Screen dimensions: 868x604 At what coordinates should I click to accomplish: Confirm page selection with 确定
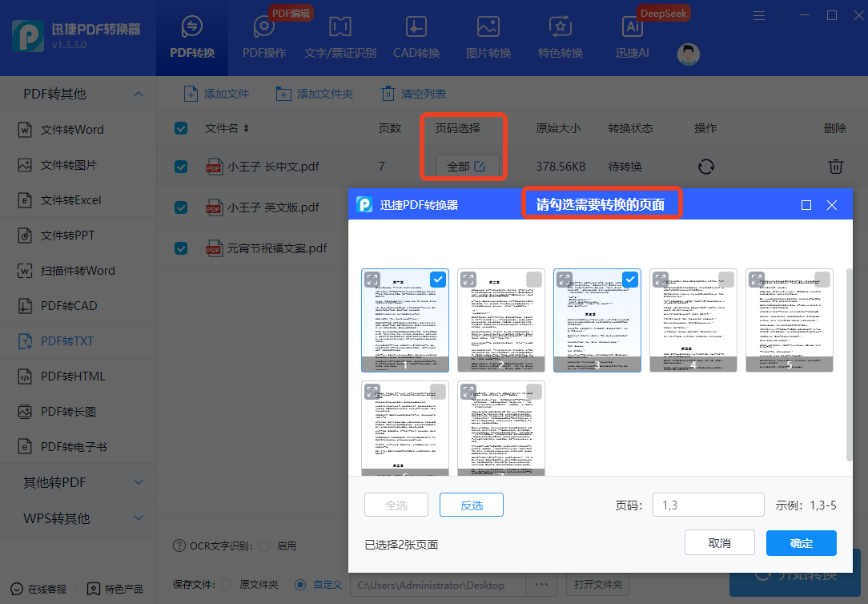coord(801,542)
